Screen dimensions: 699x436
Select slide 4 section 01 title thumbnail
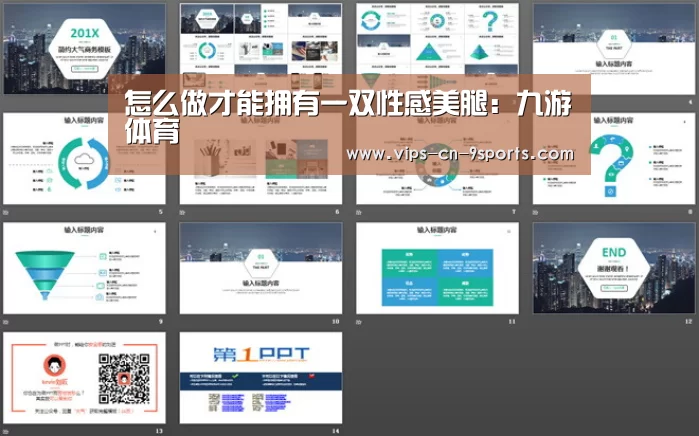pos(614,49)
